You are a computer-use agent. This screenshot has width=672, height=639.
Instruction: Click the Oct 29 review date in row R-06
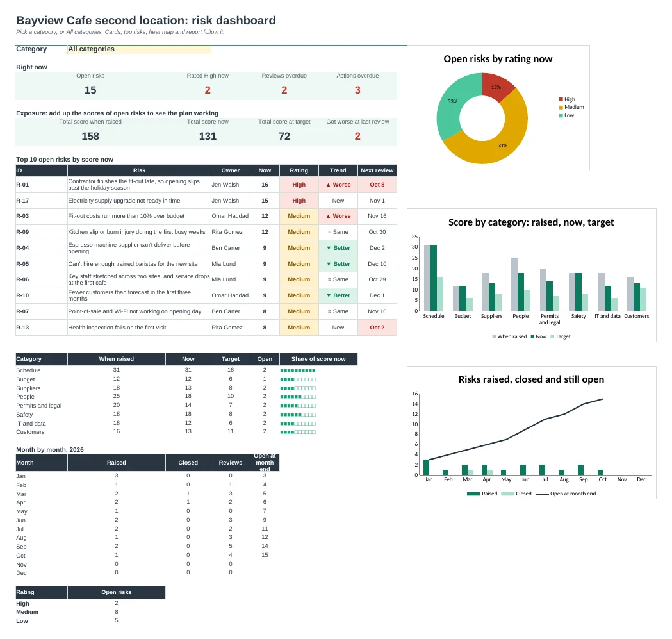377,279
